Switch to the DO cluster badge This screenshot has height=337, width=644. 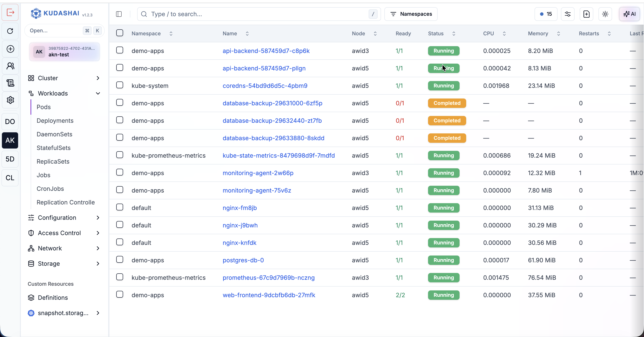(10, 122)
